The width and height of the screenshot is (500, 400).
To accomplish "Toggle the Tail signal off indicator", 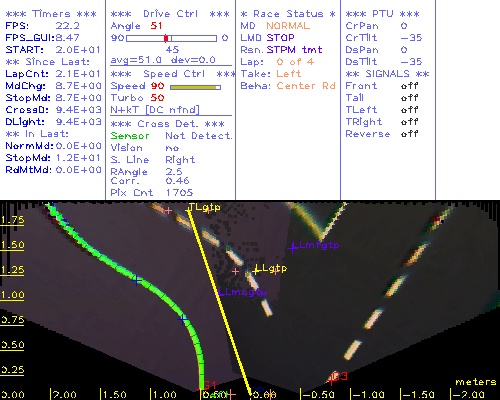I will pyautogui.click(x=409, y=98).
